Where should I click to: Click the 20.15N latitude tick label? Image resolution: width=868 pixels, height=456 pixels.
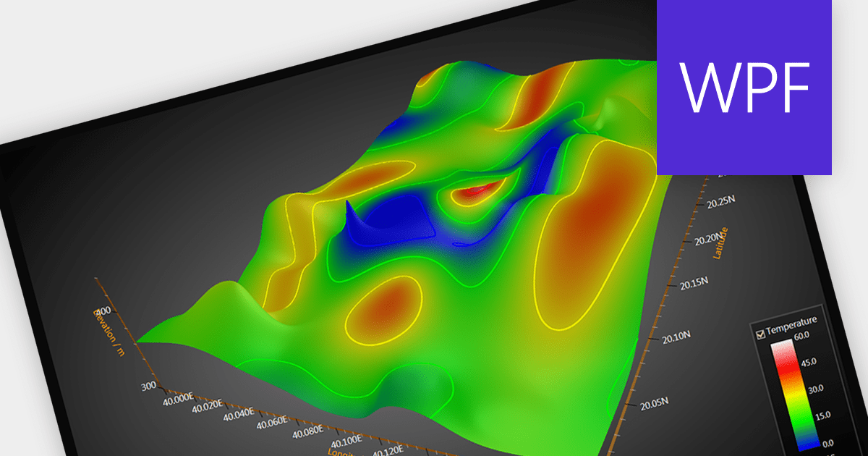[x=693, y=286]
